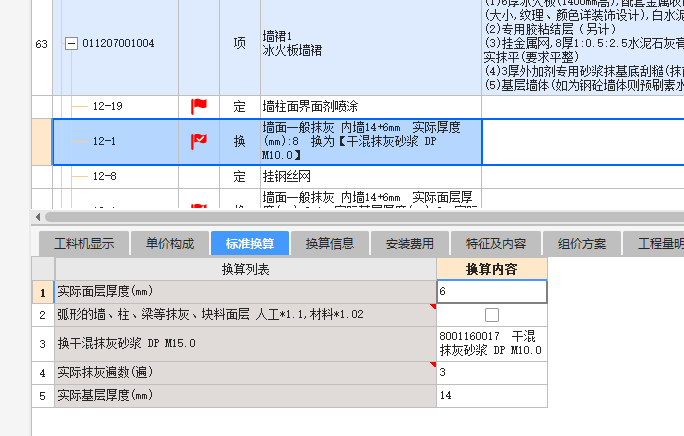Screen dimensions: 684x436
Task: Click the 换 type cell in row 12-1
Action: point(239,141)
